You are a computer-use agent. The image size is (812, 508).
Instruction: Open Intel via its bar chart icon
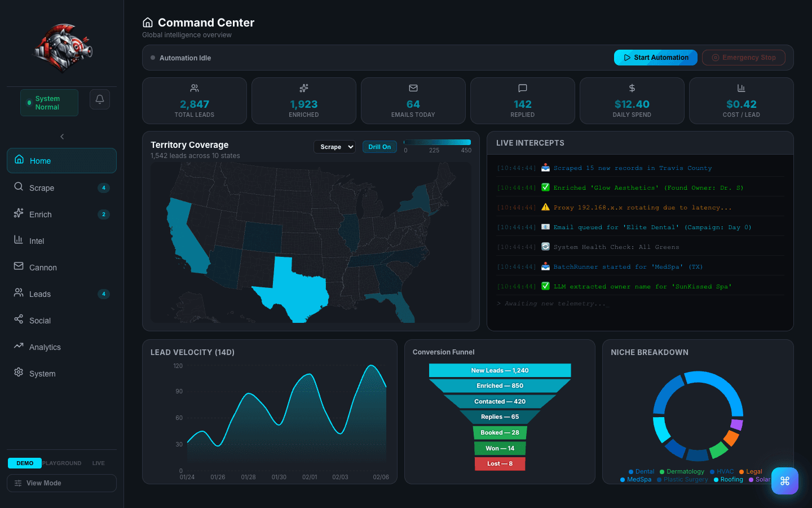coord(19,240)
